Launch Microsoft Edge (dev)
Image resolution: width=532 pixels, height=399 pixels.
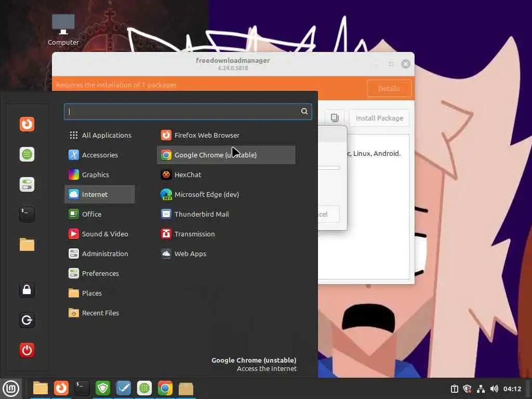tap(226, 194)
